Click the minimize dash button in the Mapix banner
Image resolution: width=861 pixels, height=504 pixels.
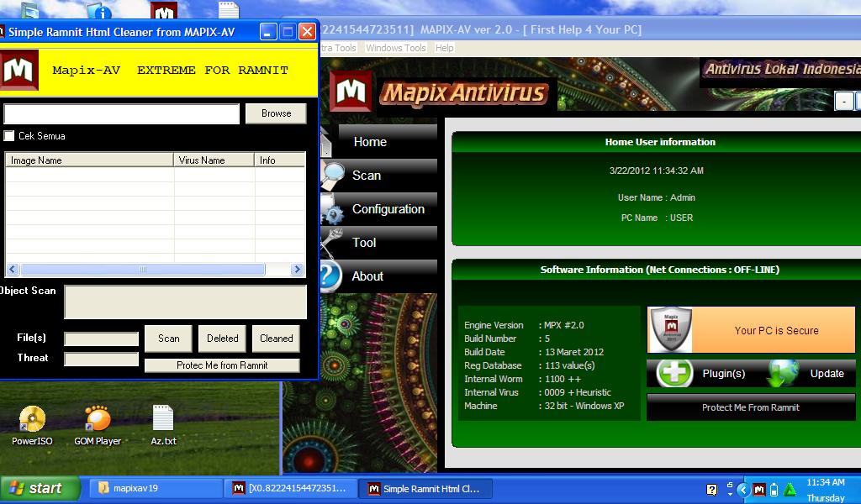click(x=844, y=102)
